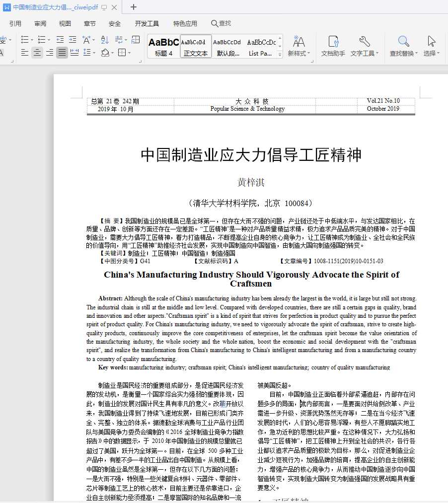
Task: Click the title 中国制造业应大力倡导工匠精神
Action: [251, 154]
